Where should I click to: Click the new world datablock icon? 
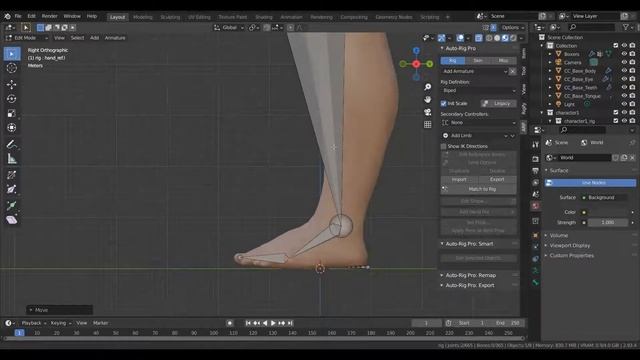(x=624, y=158)
